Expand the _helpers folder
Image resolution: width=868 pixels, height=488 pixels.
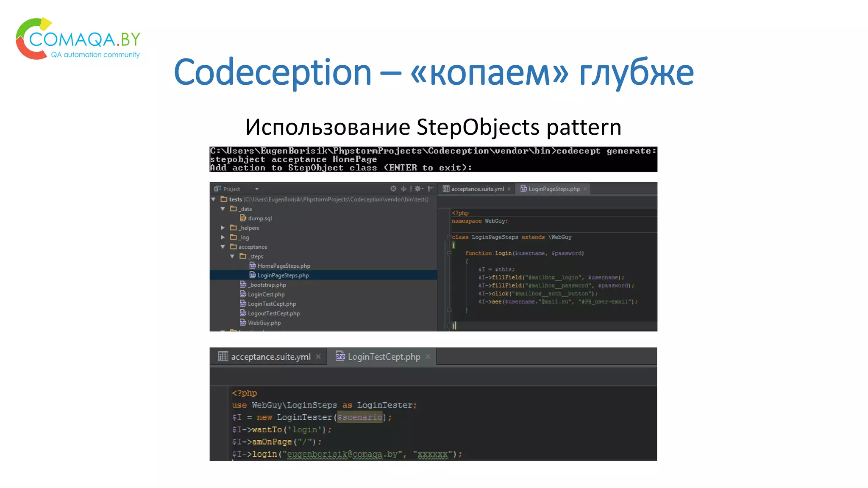(223, 227)
